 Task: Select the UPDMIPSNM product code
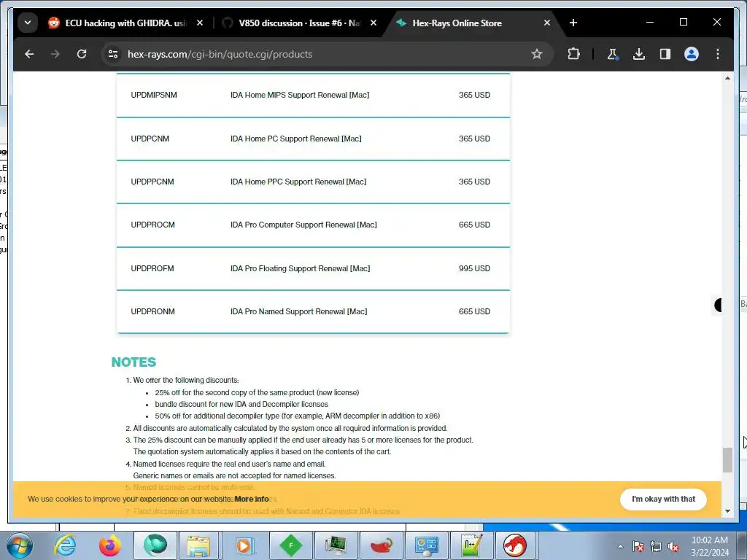coord(154,95)
